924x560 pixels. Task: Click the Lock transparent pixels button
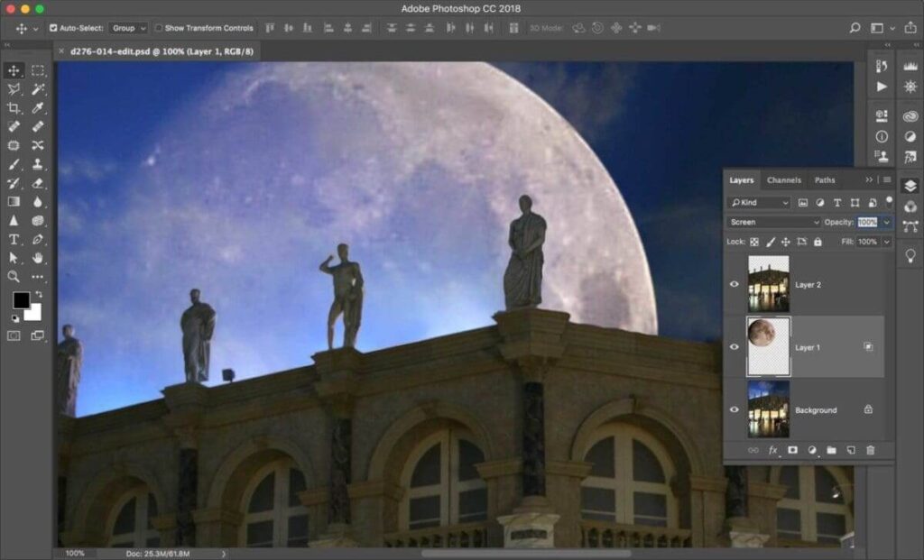(x=753, y=242)
